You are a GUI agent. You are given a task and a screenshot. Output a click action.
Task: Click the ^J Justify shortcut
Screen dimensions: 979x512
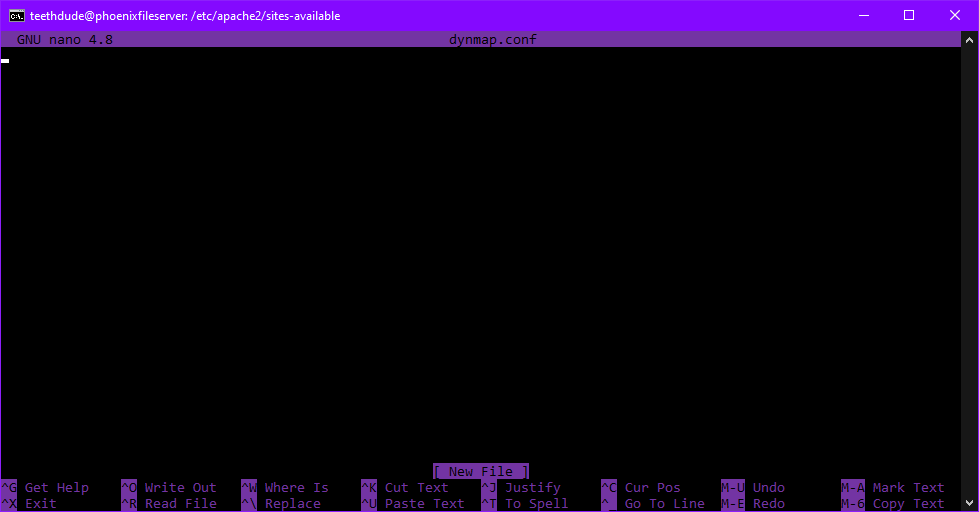click(521, 488)
